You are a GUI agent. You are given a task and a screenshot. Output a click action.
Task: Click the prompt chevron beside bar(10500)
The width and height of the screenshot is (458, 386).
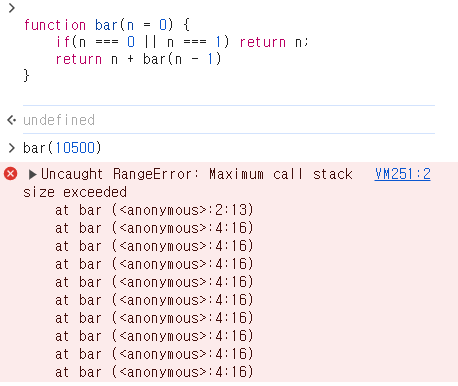pyautogui.click(x=12, y=148)
